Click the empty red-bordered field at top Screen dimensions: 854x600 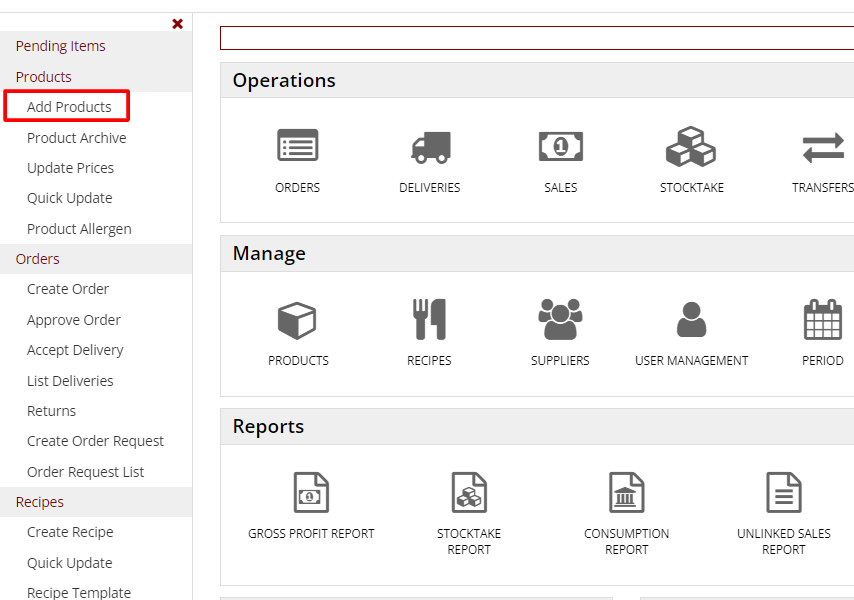click(536, 38)
